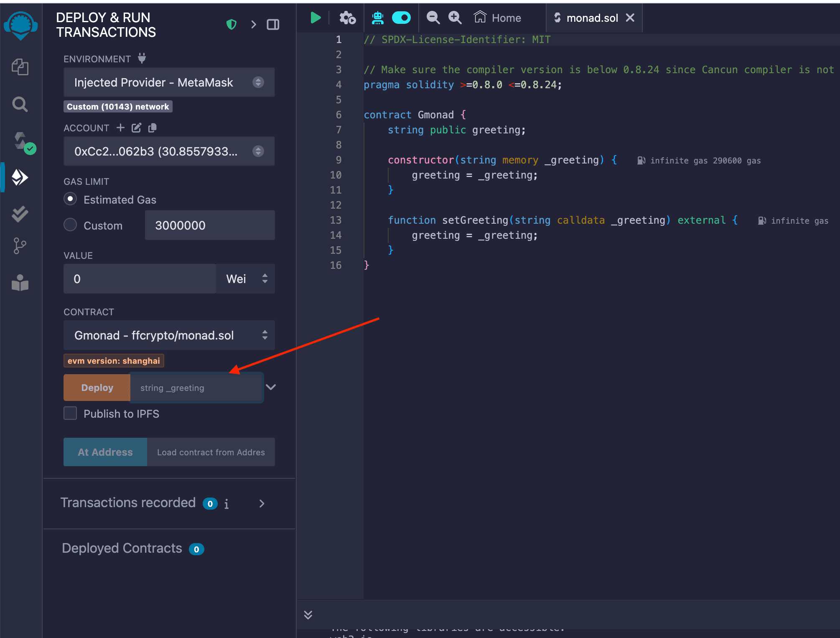
Task: Click the At Address button
Action: coord(105,452)
